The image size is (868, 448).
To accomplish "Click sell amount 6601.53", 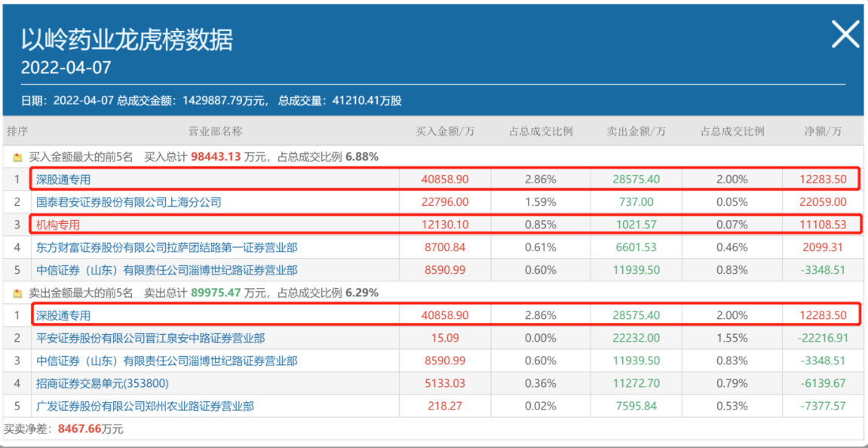I will coord(636,247).
